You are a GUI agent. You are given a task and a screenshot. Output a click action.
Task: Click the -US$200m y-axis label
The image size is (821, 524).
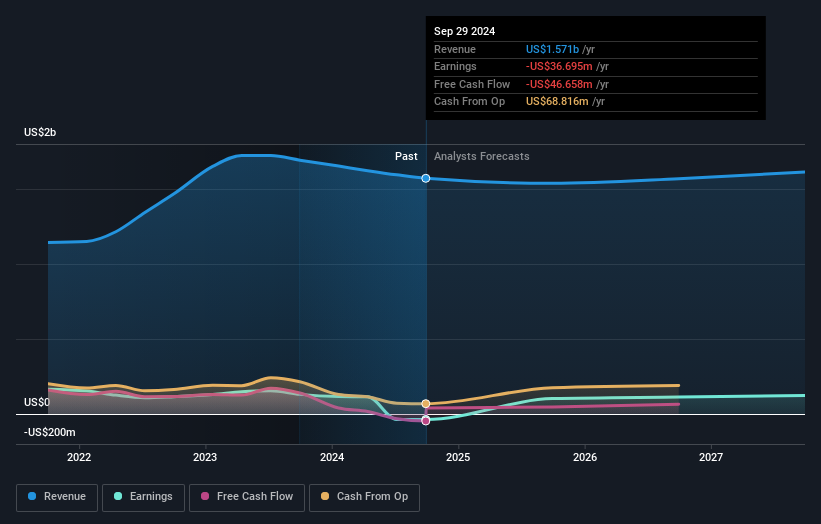tap(50, 432)
